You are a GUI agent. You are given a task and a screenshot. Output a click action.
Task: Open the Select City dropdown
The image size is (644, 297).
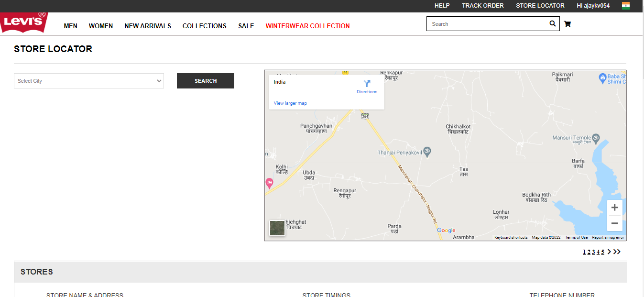tap(89, 81)
